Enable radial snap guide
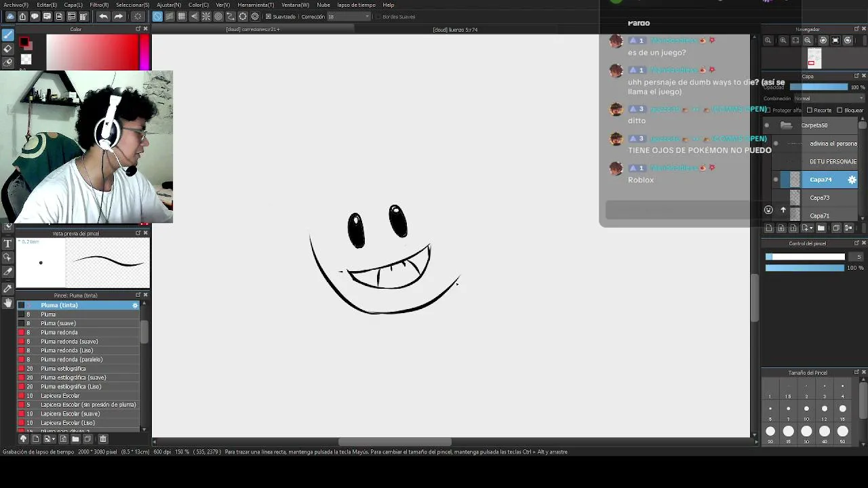The height and width of the screenshot is (488, 868). pyautogui.click(x=206, y=16)
